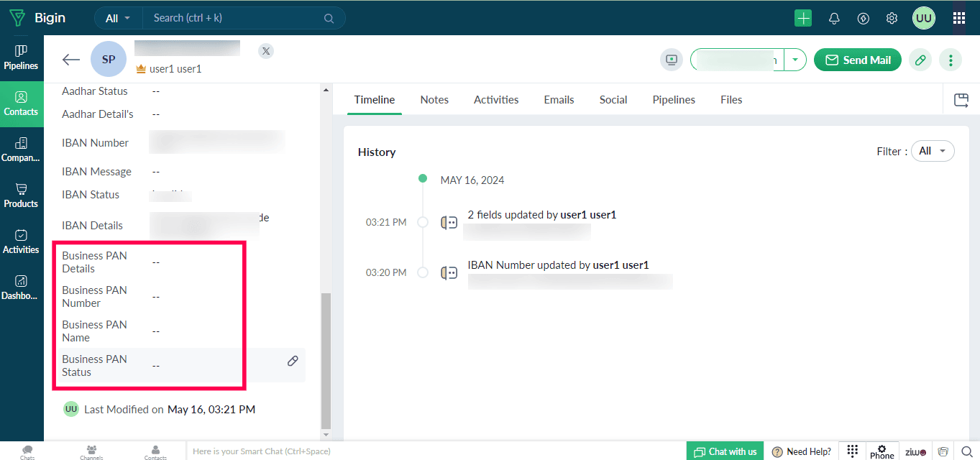Open the apps grid launcher
980x460 pixels.
[959, 18]
